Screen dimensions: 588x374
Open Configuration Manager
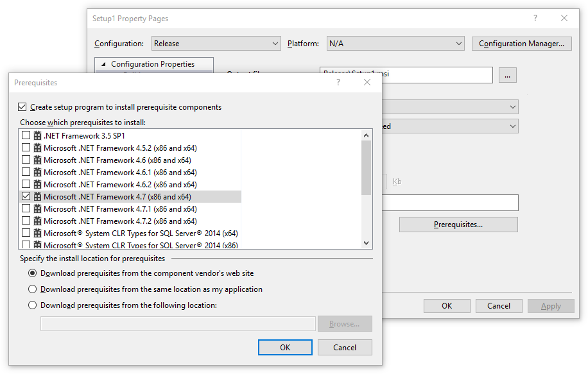pos(521,44)
